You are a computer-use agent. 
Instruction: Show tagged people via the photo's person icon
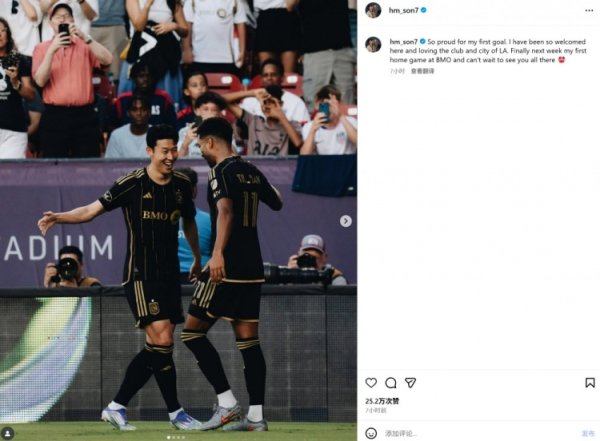click(x=8, y=433)
